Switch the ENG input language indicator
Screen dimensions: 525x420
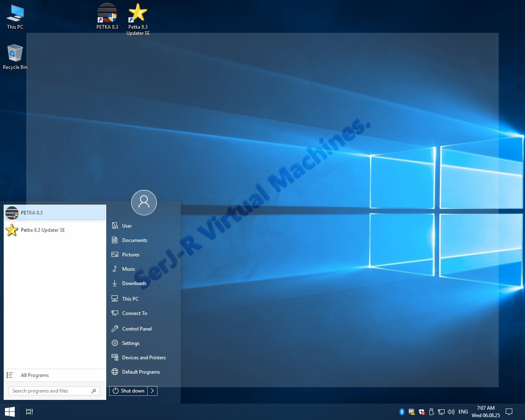(x=463, y=412)
